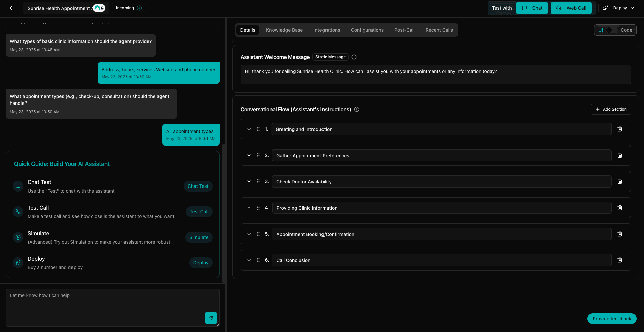This screenshot has width=644, height=332.
Task: Open the Incoming dropdown
Action: coord(129,8)
